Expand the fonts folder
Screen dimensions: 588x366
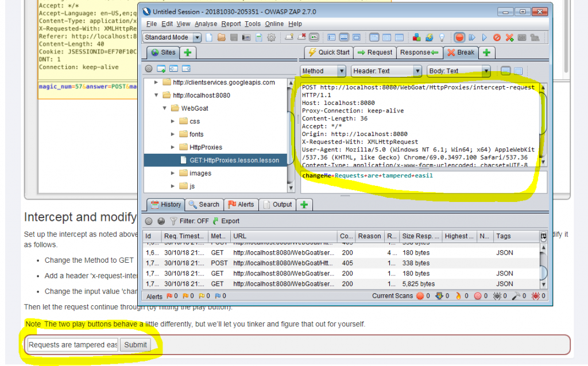tap(172, 134)
